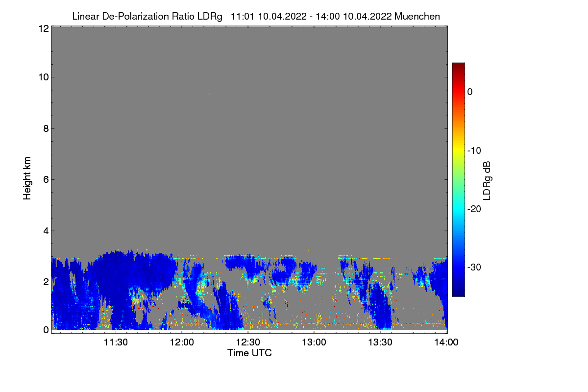This screenshot has height=392, width=588.
Task: Click the '10' height axis tick label
Action: click(x=43, y=77)
